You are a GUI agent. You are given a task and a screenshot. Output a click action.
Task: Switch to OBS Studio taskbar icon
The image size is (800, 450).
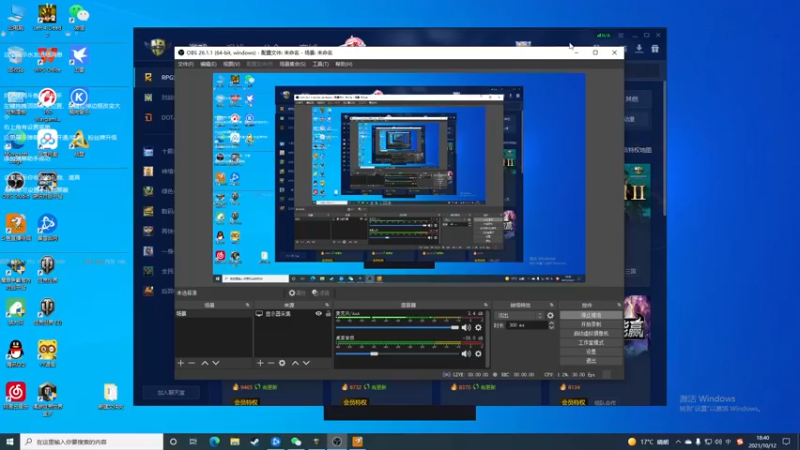tap(337, 441)
